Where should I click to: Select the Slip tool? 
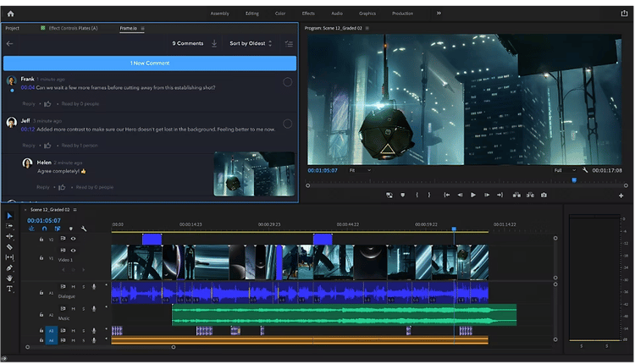(9, 257)
